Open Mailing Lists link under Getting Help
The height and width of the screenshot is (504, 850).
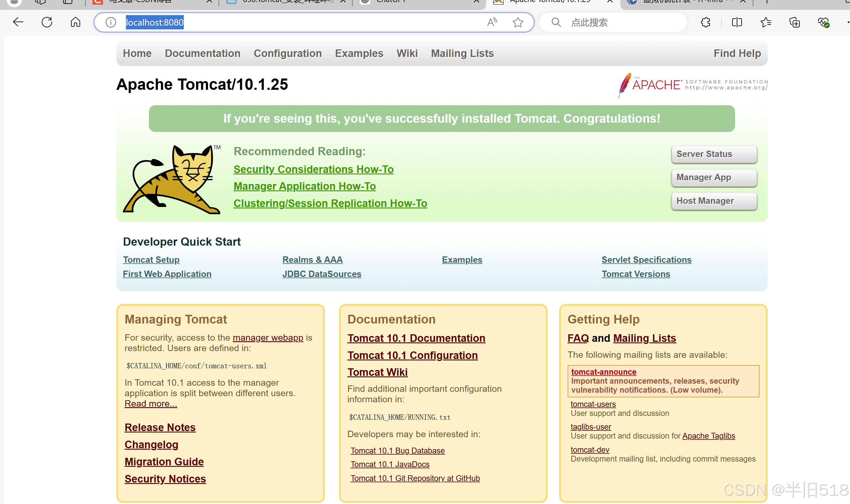pos(645,338)
